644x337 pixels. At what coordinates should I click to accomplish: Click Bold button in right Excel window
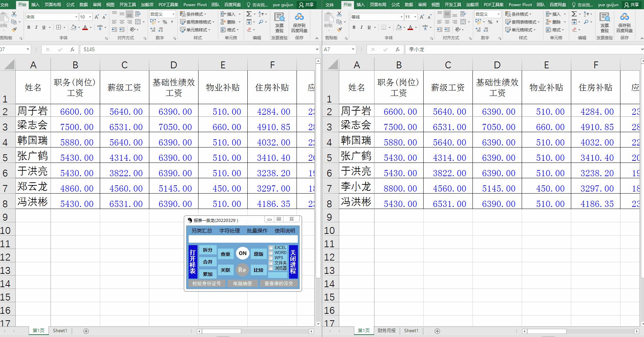click(x=354, y=27)
